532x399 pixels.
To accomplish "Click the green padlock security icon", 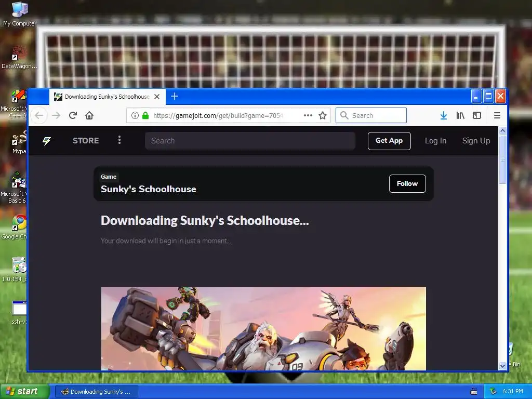I will coord(145,115).
